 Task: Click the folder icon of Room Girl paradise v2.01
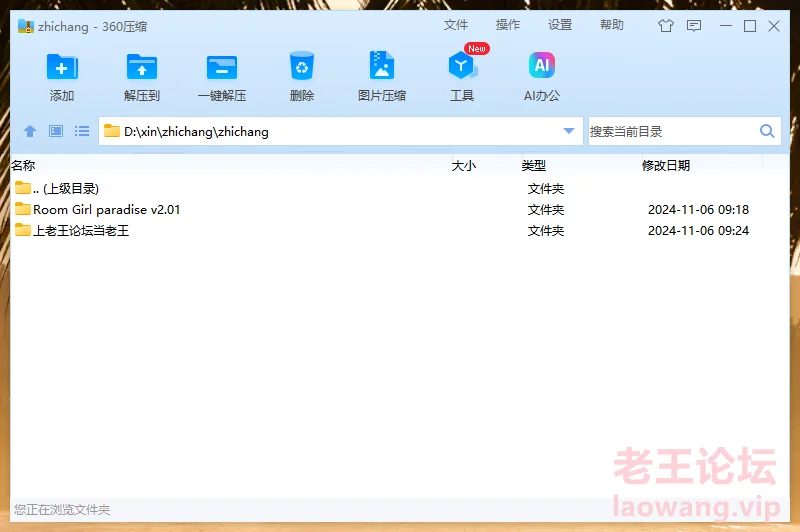click(23, 209)
